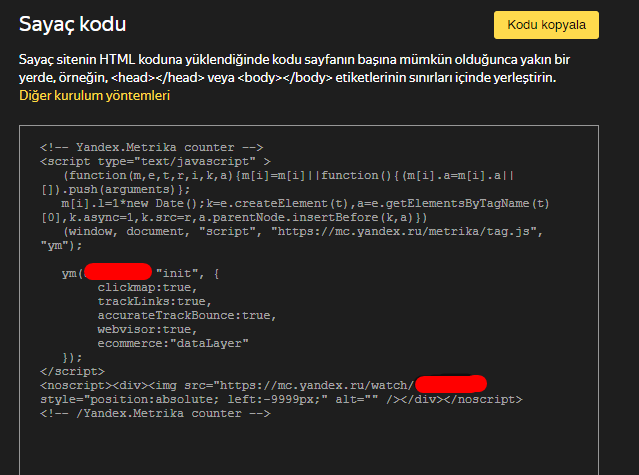639x475 pixels.
Task: Click the accurateTrackBounce:true line
Action: pos(187,316)
